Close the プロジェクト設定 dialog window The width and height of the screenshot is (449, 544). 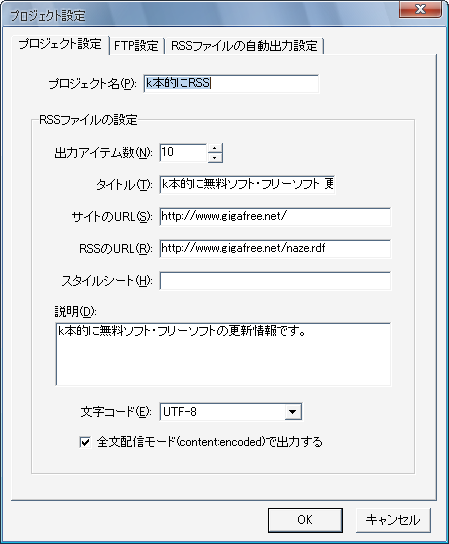[420, 9]
